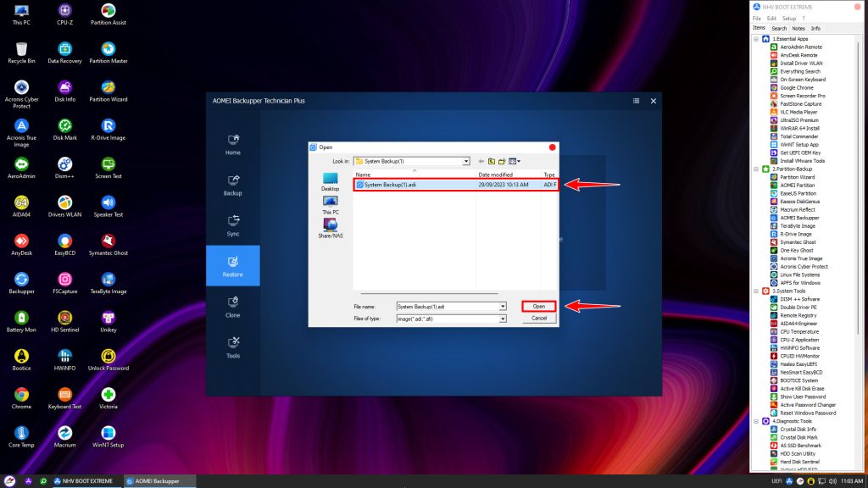
Task: Click the File name input field
Action: (448, 307)
